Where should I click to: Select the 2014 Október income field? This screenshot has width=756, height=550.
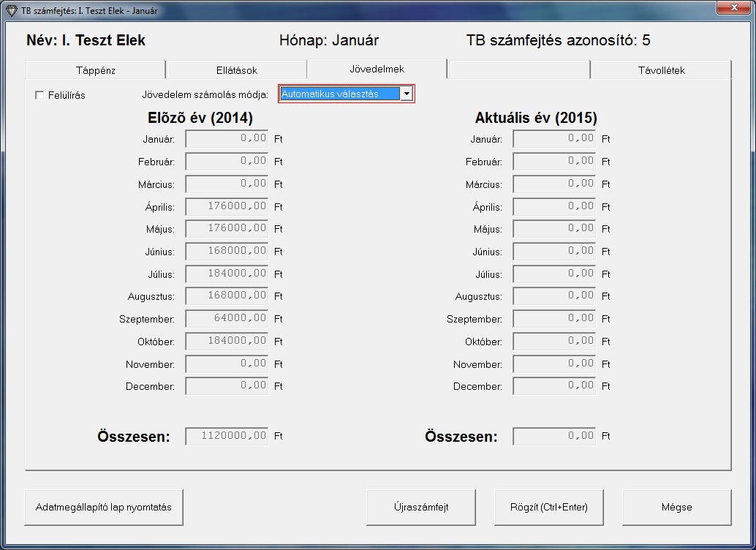pyautogui.click(x=227, y=342)
